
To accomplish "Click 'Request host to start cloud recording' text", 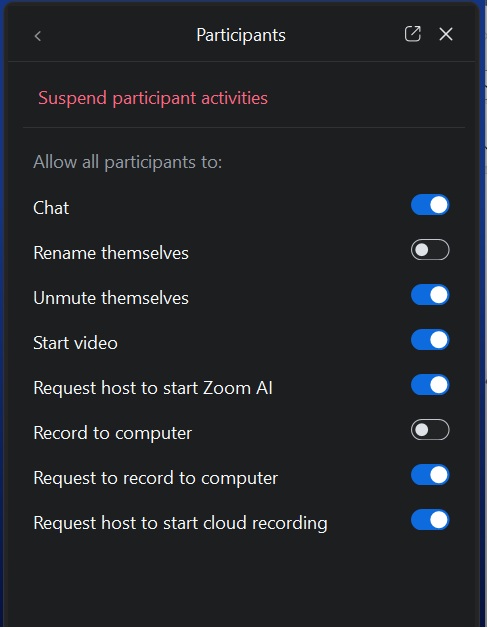I will [x=180, y=523].
